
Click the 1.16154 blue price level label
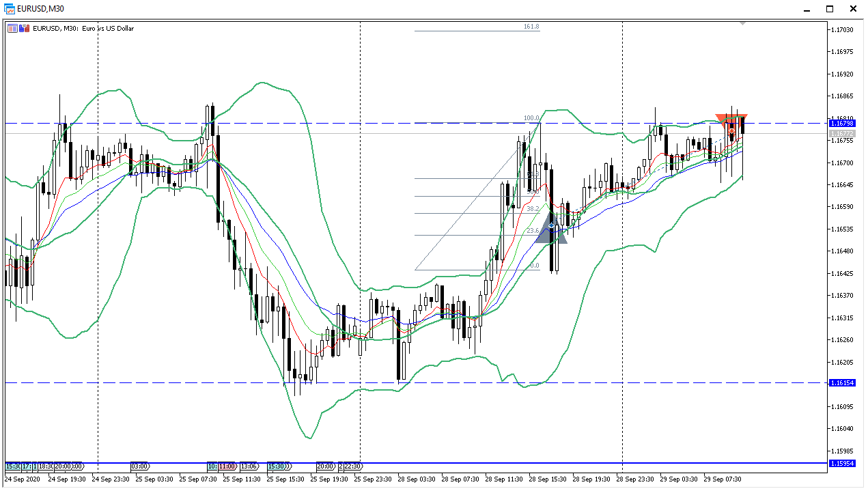pos(841,383)
